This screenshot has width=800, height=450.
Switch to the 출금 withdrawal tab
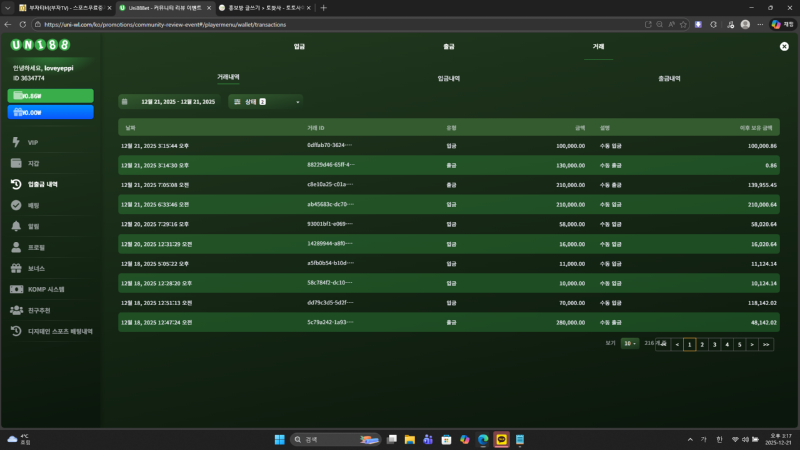pyautogui.click(x=449, y=46)
